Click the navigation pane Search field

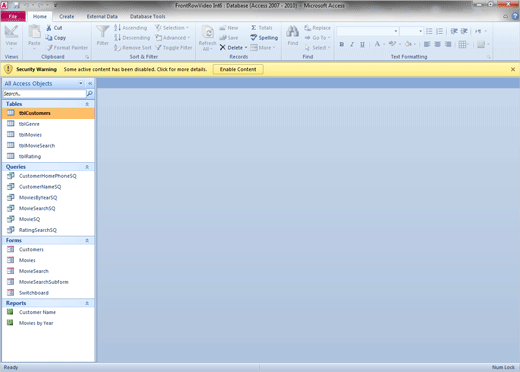[x=44, y=94]
